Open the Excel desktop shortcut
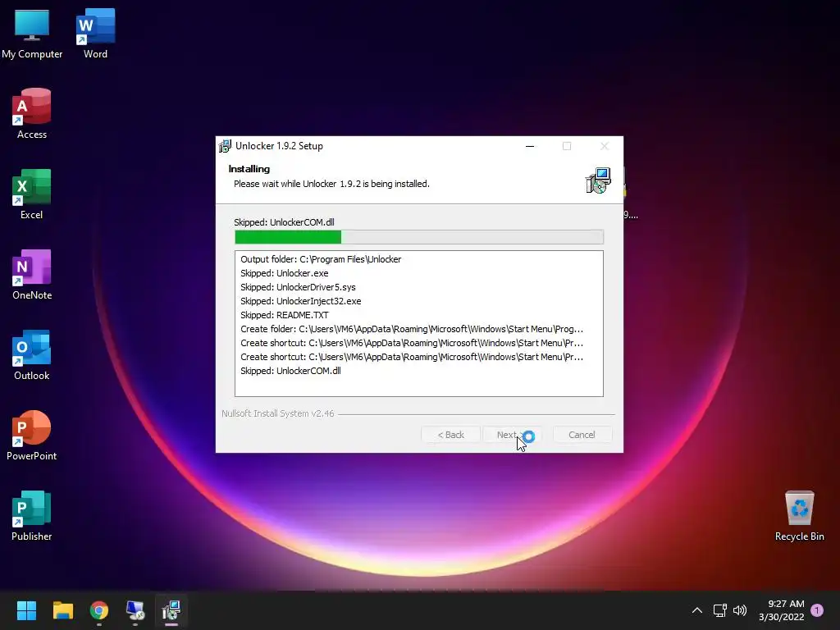This screenshot has height=630, width=840. (x=32, y=194)
